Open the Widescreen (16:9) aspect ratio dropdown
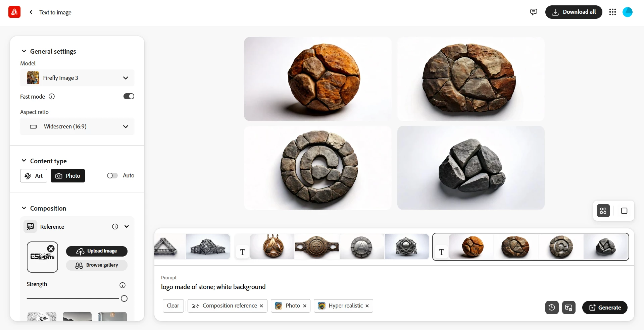This screenshot has width=644, height=330. click(77, 126)
